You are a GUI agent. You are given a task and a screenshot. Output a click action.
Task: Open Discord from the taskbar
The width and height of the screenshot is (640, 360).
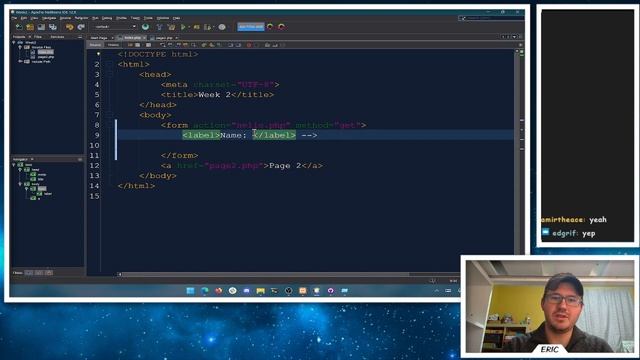coord(247,291)
